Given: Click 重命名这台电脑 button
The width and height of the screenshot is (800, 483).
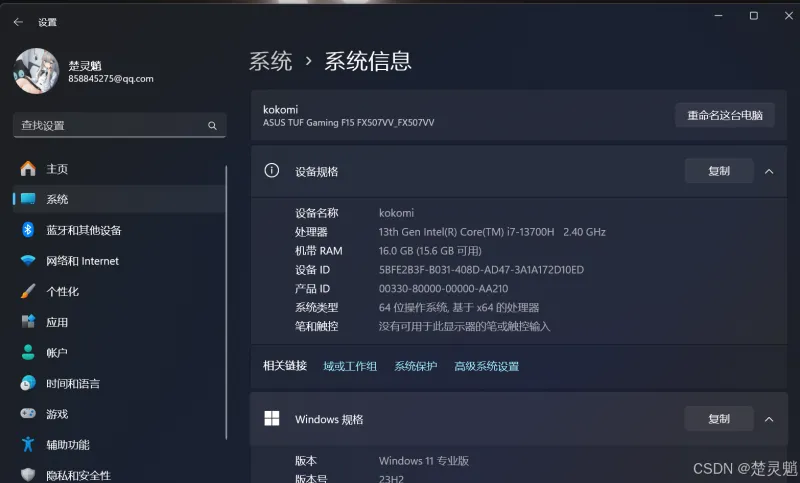Looking at the screenshot, I should point(724,115).
